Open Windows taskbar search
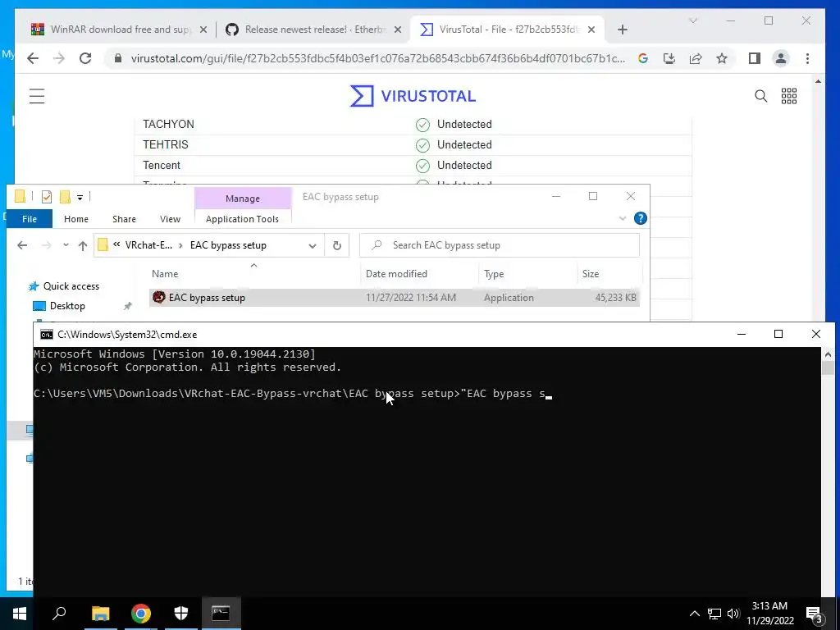This screenshot has height=630, width=840. pyautogui.click(x=59, y=614)
